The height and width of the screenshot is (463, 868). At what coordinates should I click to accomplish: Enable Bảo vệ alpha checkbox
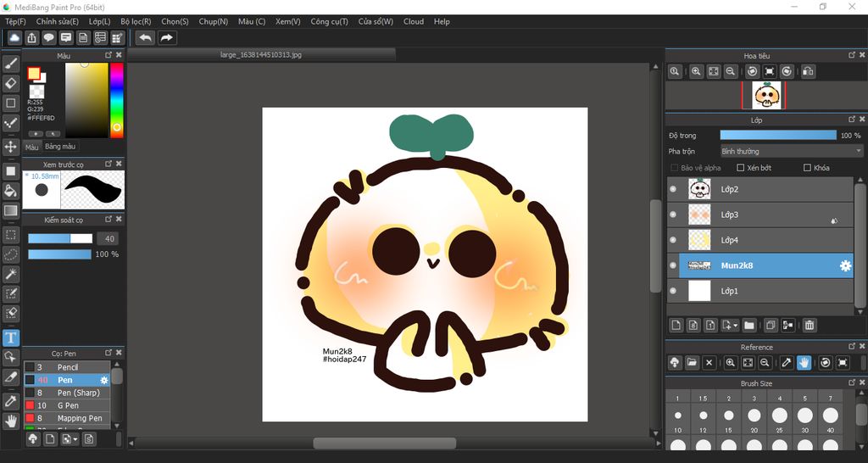click(x=674, y=168)
